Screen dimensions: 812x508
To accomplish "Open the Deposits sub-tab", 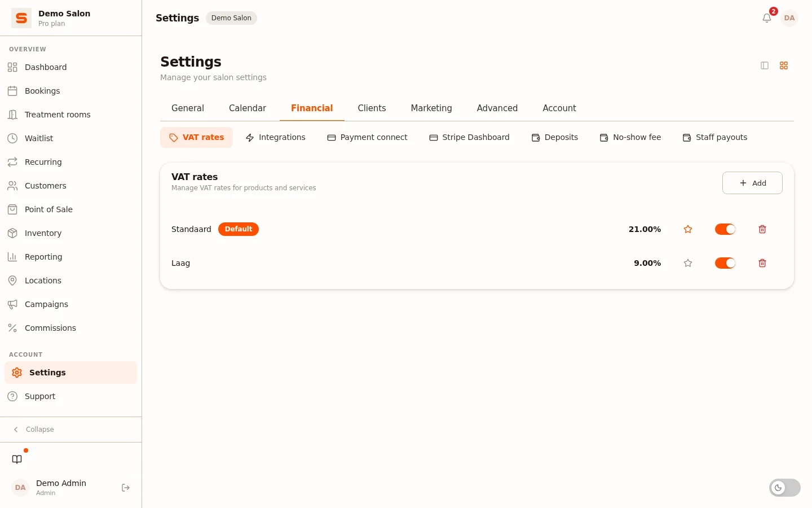I will coord(555,138).
